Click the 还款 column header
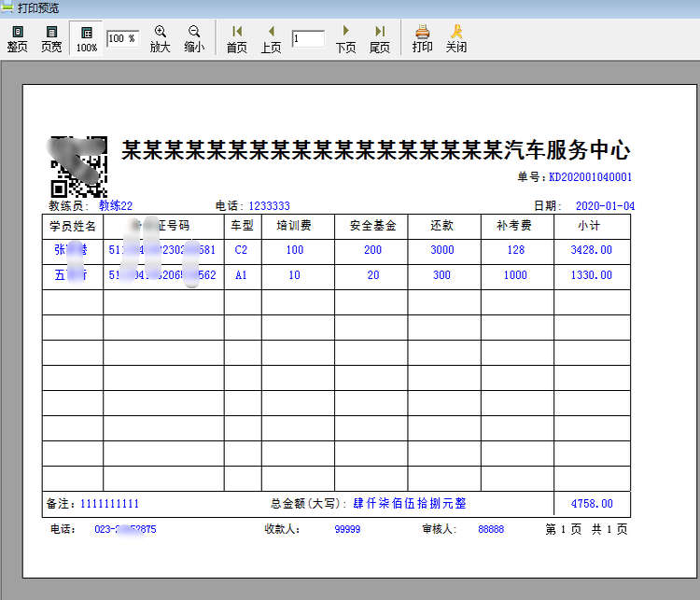This screenshot has width=700, height=600. (442, 226)
